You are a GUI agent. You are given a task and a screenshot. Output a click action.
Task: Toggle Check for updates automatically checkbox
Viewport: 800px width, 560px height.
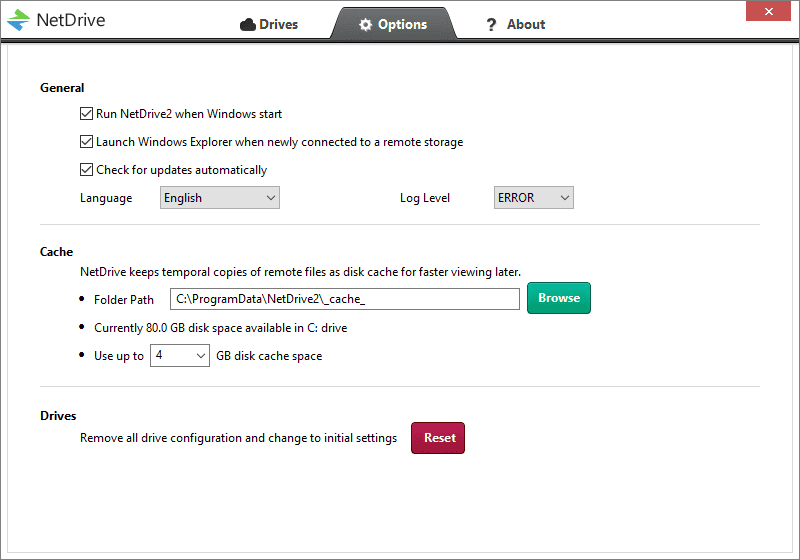click(86, 170)
